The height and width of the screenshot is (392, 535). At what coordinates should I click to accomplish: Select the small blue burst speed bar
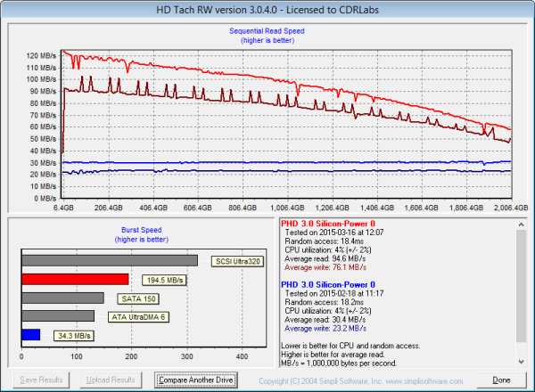click(31, 334)
